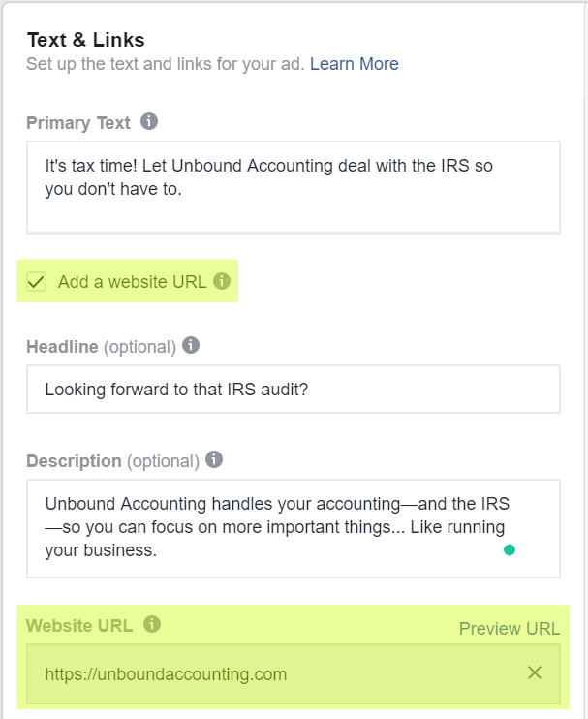The image size is (588, 719).
Task: Click the Primary Text info icon
Action: [149, 121]
